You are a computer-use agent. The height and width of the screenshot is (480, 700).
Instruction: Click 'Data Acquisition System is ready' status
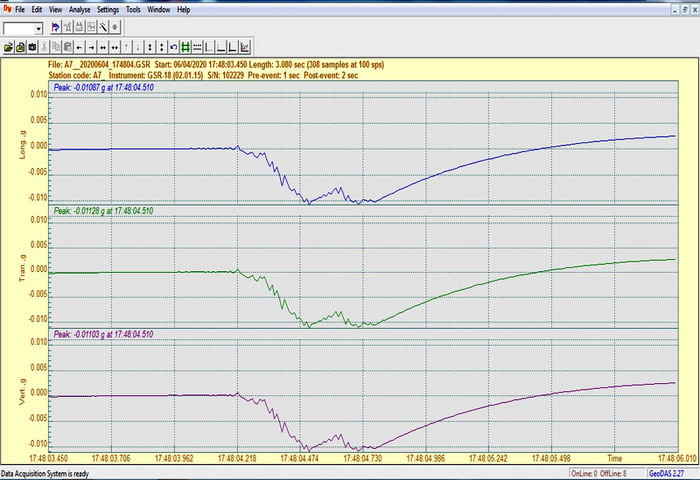45,474
